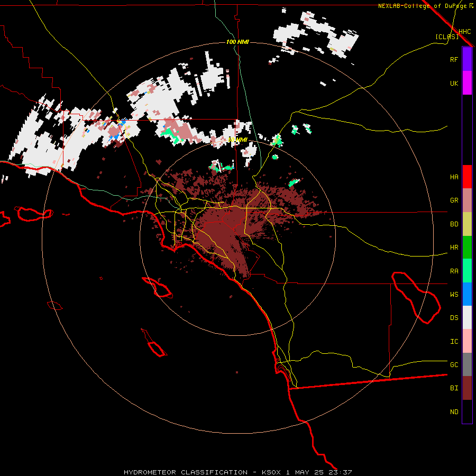Click the 50 NMI range ring label

[237, 140]
